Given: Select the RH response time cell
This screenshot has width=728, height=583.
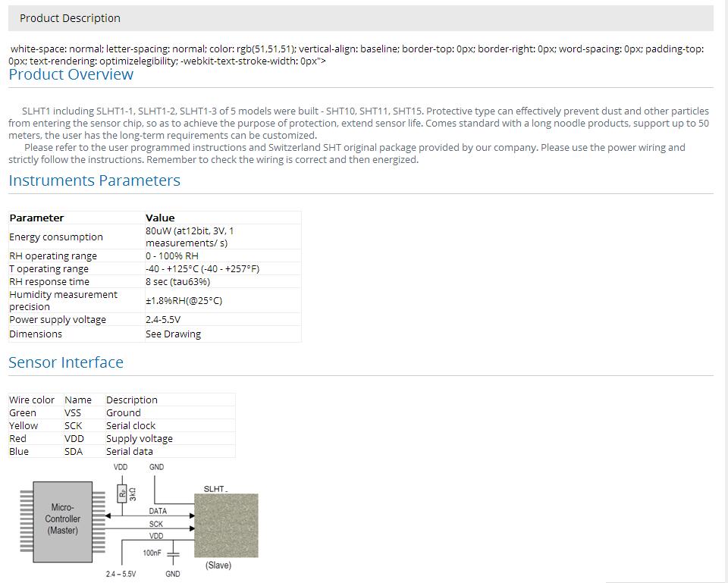Looking at the screenshot, I should (77, 282).
